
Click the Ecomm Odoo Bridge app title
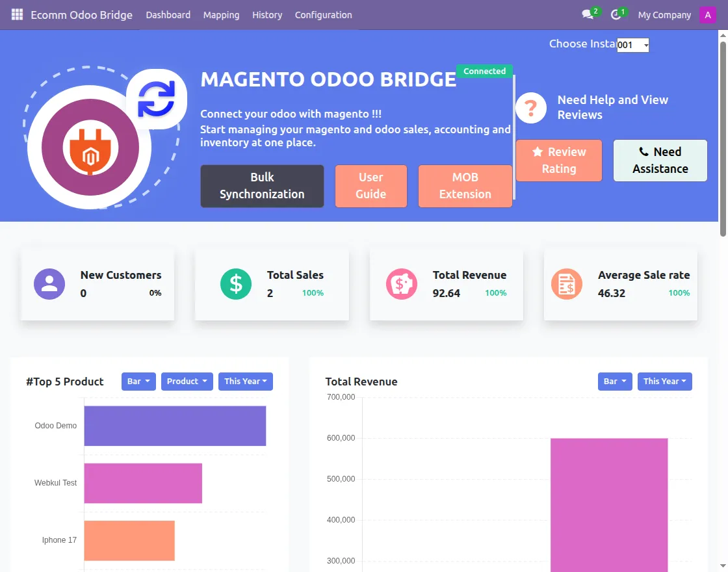click(x=82, y=15)
